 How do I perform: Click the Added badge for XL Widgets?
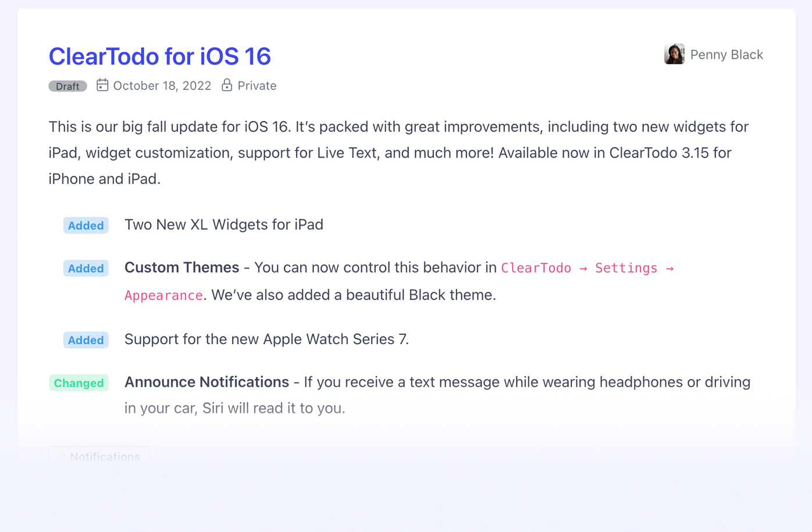click(x=86, y=226)
